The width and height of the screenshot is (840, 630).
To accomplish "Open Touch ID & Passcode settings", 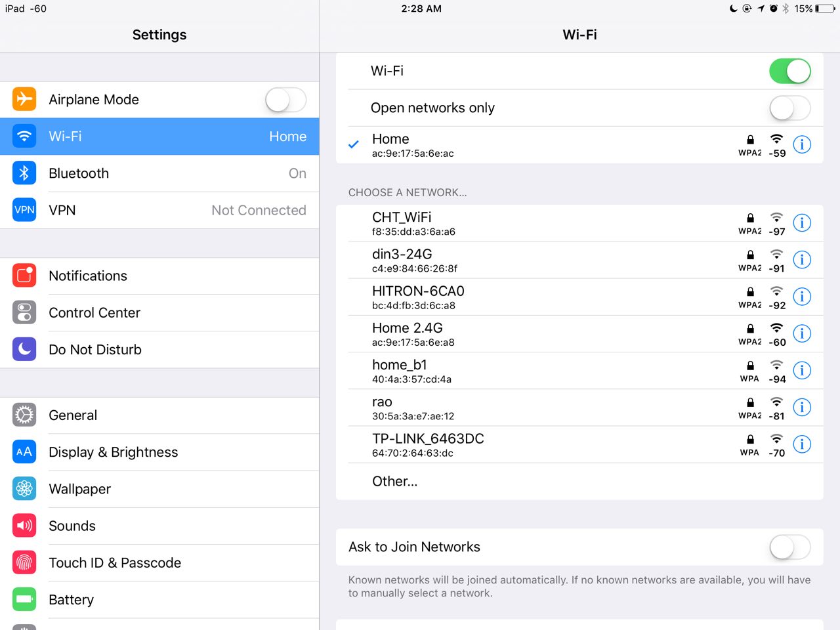I will 159,562.
